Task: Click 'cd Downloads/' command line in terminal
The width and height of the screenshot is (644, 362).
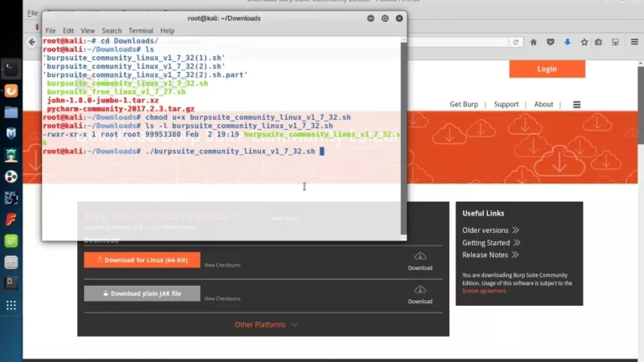Action: [x=129, y=40]
